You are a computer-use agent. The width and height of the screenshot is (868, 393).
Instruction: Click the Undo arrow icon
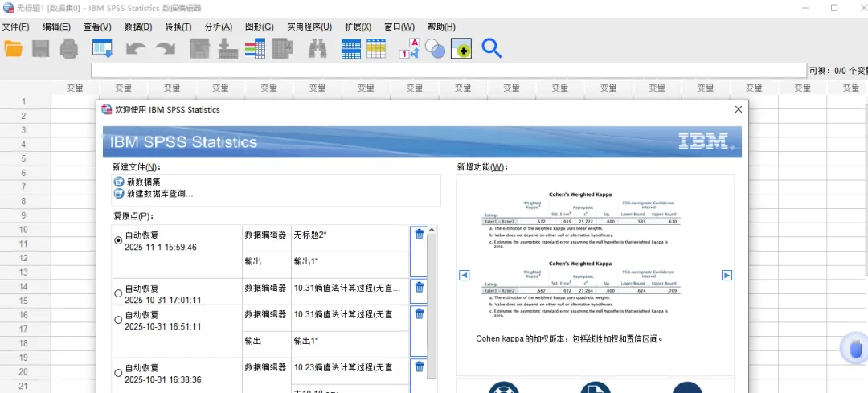point(136,49)
